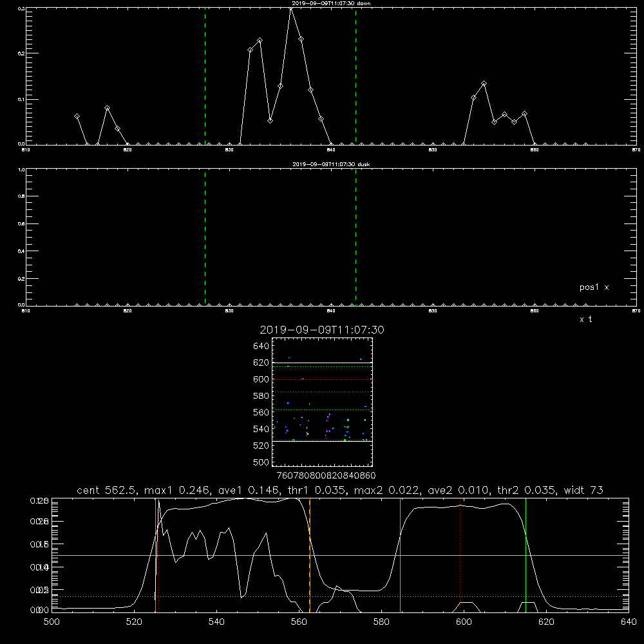
Task: Click the 'x t' label
Action: click(585, 319)
